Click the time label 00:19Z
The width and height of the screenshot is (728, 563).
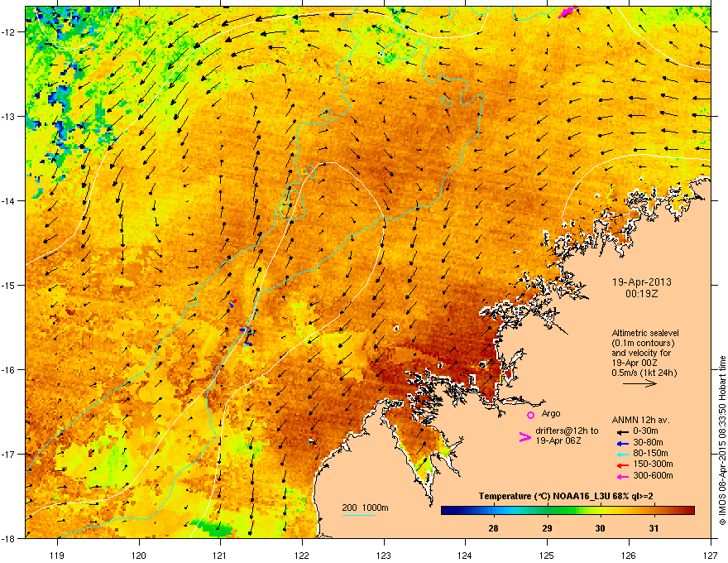(x=642, y=294)
